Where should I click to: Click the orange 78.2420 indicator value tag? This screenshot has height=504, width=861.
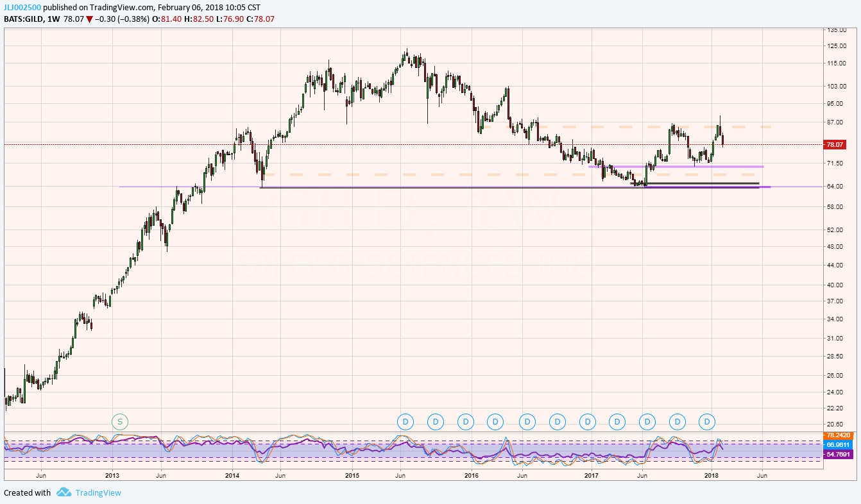(837, 435)
